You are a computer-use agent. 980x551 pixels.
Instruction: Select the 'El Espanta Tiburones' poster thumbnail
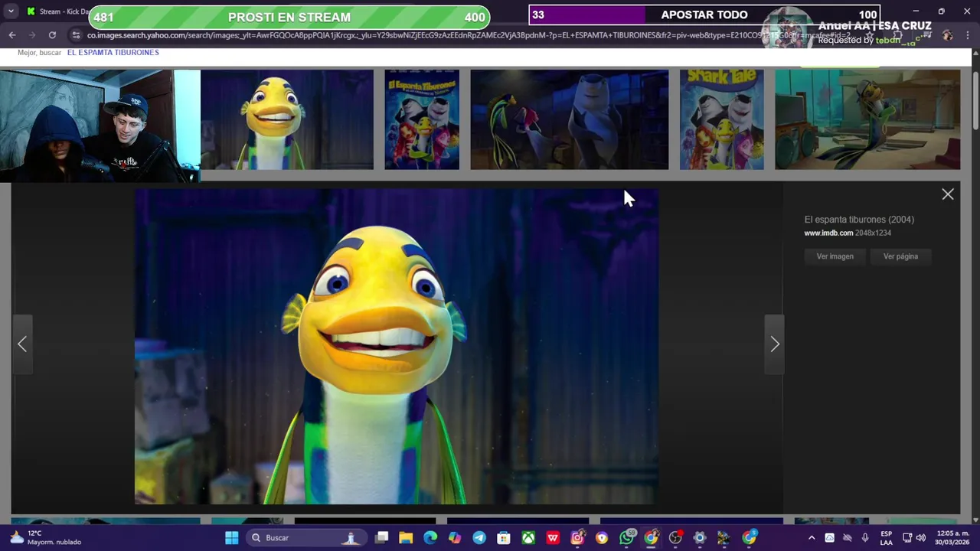(x=422, y=119)
